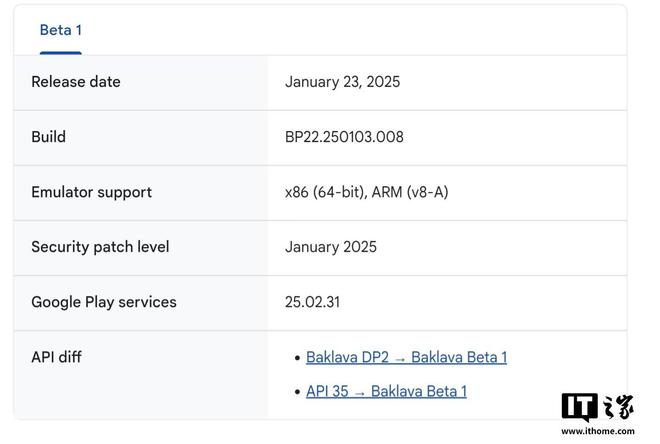The image size is (660, 444).
Task: Click the Emulator support row label
Action: pyautogui.click(x=91, y=192)
